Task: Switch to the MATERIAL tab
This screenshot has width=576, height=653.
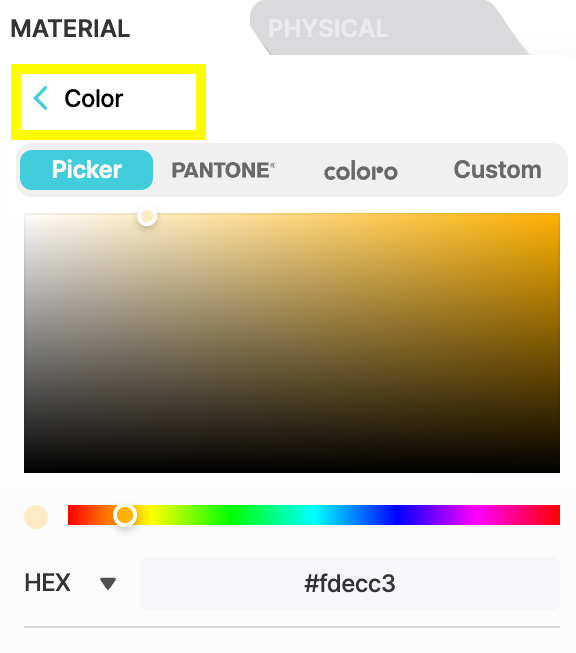Action: (x=70, y=29)
